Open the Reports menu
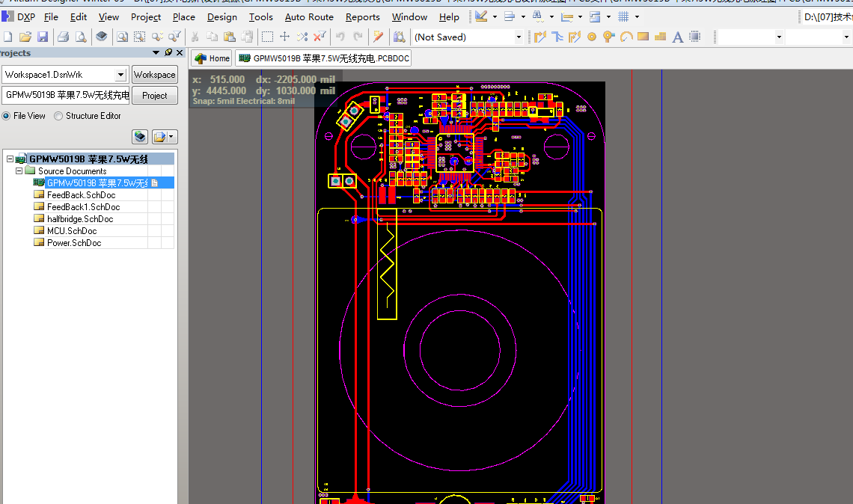The image size is (853, 504). coord(362,17)
